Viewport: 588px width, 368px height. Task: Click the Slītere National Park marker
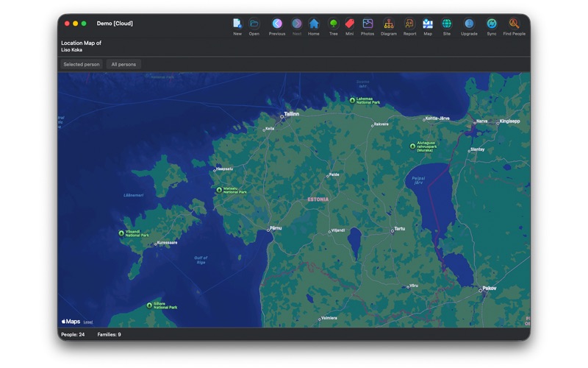click(x=149, y=305)
